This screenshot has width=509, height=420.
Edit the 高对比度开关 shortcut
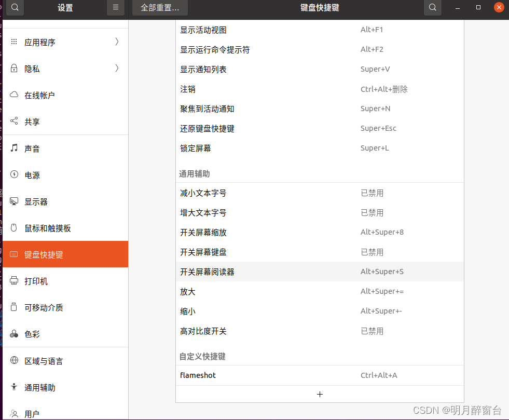coord(320,331)
